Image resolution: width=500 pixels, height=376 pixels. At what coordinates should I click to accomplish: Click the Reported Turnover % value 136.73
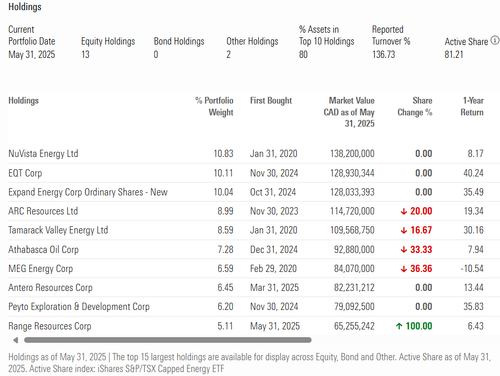[384, 54]
